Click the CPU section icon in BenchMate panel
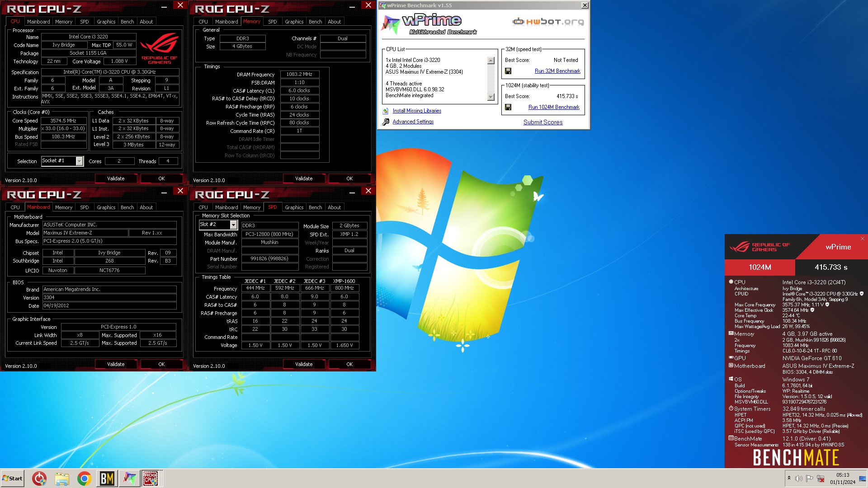Screen dimensions: 868x488 point(731,282)
